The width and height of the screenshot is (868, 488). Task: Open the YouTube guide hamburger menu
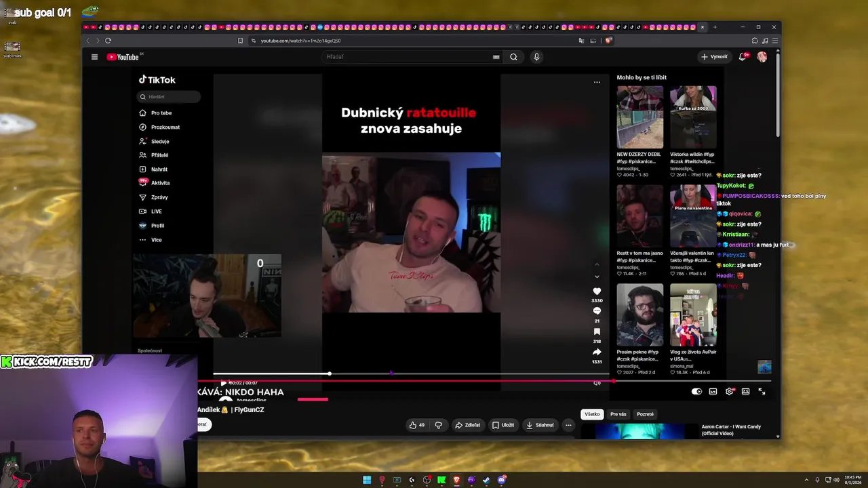[94, 57]
